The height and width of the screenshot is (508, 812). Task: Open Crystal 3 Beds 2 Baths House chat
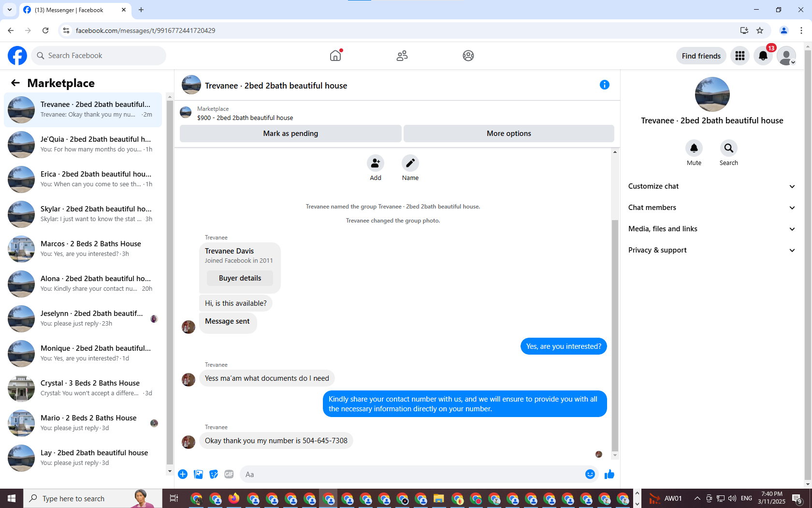coord(83,388)
